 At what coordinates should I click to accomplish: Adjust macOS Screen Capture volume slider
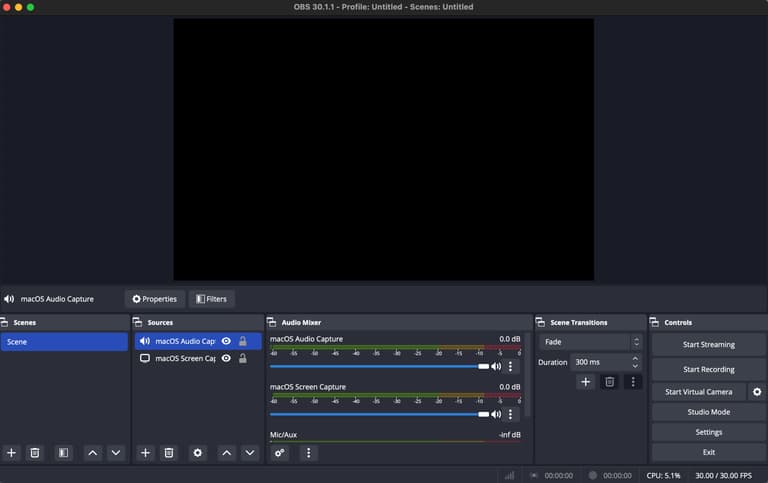(379, 414)
